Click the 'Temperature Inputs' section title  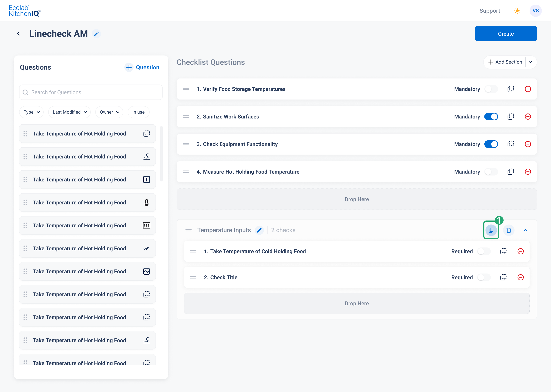click(x=224, y=230)
